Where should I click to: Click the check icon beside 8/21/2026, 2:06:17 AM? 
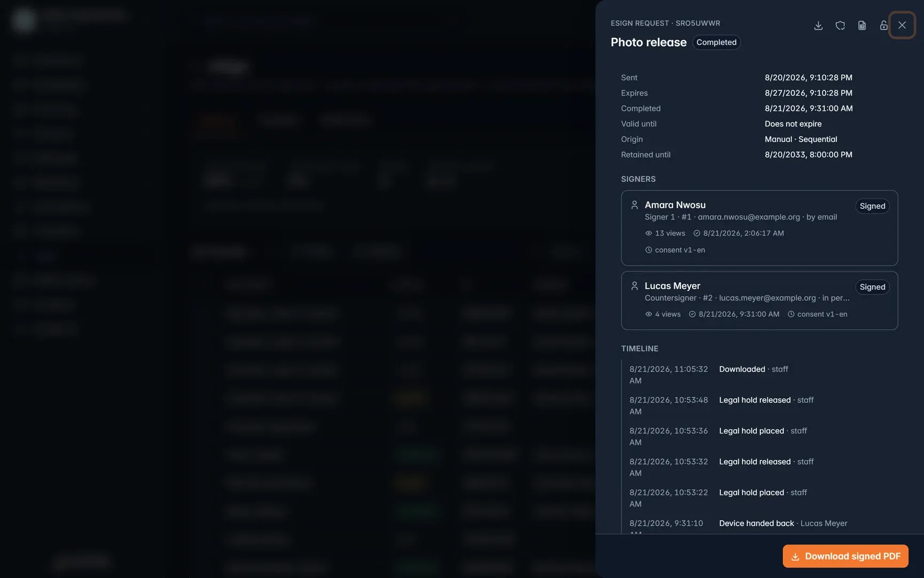click(x=697, y=233)
